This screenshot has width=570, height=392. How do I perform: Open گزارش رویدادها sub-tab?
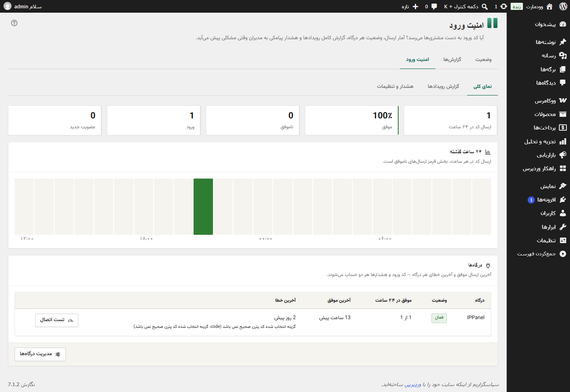(443, 86)
